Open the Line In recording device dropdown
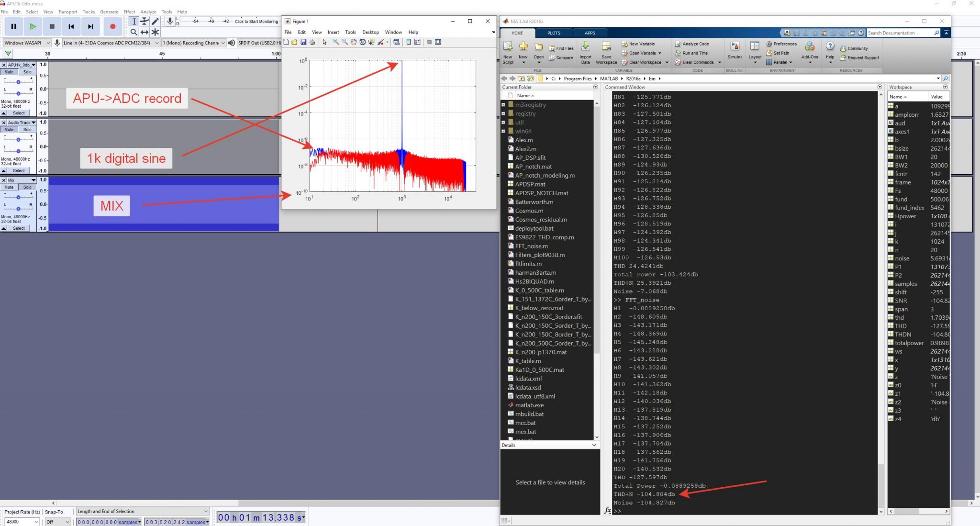The image size is (980, 526). pos(111,43)
